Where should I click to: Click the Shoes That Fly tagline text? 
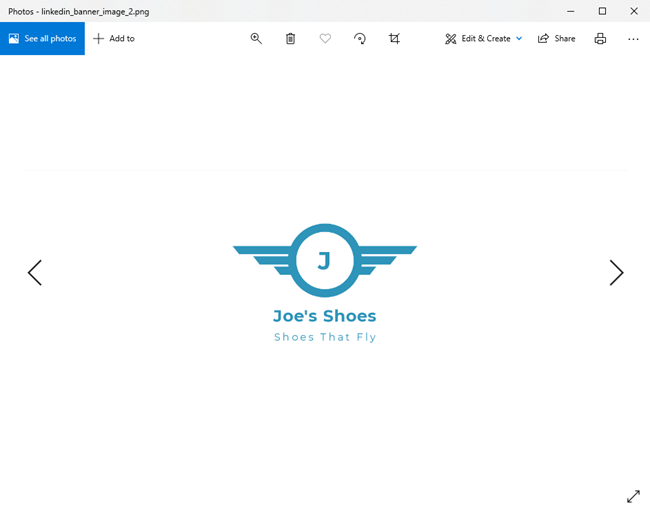click(x=325, y=337)
